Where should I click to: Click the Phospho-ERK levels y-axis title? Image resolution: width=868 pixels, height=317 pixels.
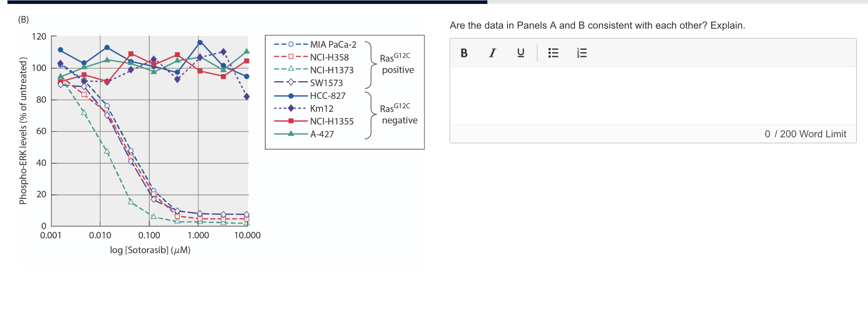23,131
